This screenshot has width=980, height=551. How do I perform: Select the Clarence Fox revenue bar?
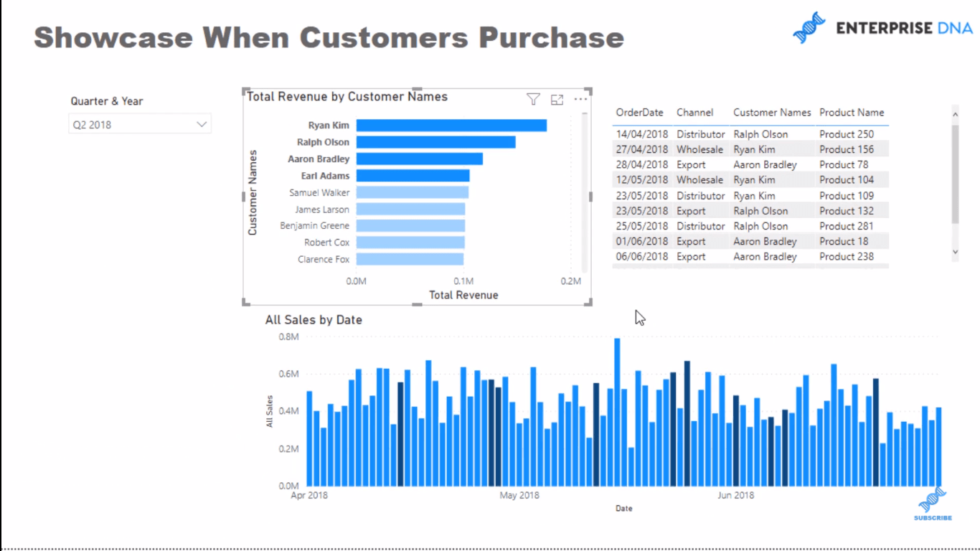[410, 260]
